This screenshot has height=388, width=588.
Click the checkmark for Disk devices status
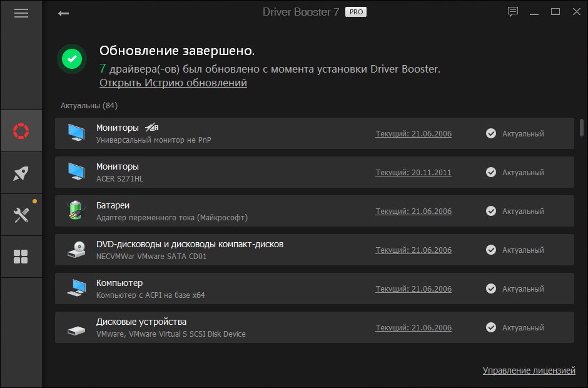coord(491,327)
